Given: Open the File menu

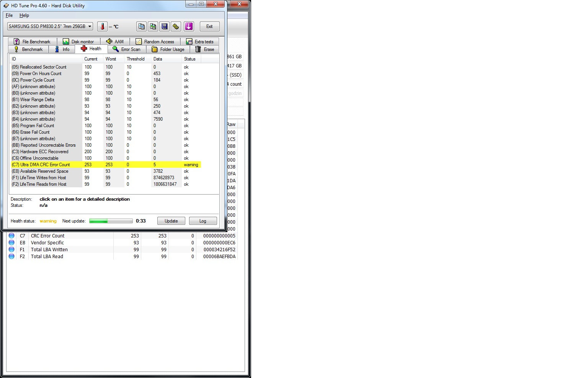Looking at the screenshot, I should pyautogui.click(x=9, y=15).
